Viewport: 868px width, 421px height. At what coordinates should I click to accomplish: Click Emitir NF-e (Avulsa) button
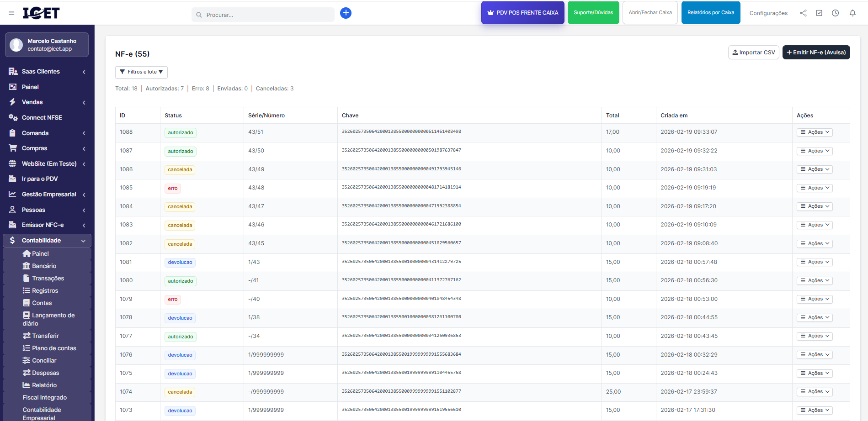[816, 53]
